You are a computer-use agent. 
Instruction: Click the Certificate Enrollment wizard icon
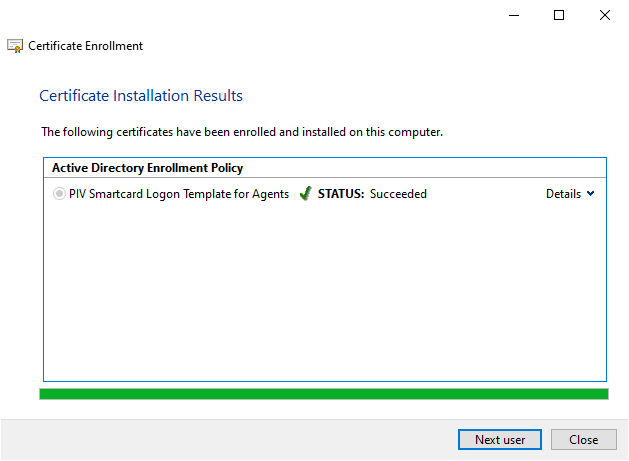[x=15, y=46]
